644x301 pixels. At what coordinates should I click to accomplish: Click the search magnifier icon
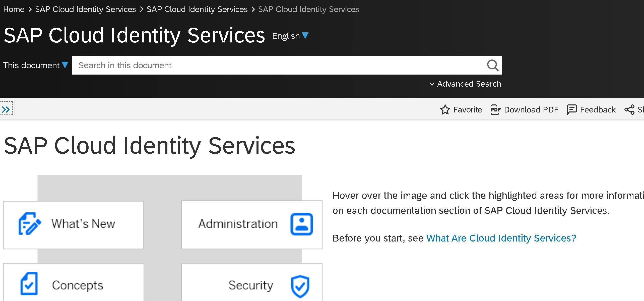(493, 65)
